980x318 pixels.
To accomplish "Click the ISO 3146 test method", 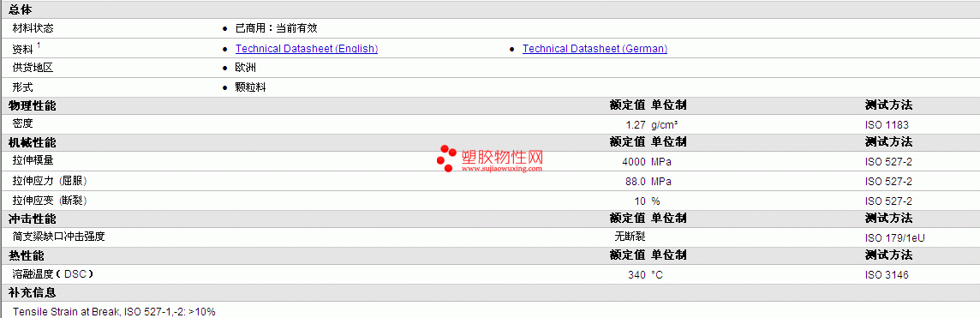I will [887, 275].
